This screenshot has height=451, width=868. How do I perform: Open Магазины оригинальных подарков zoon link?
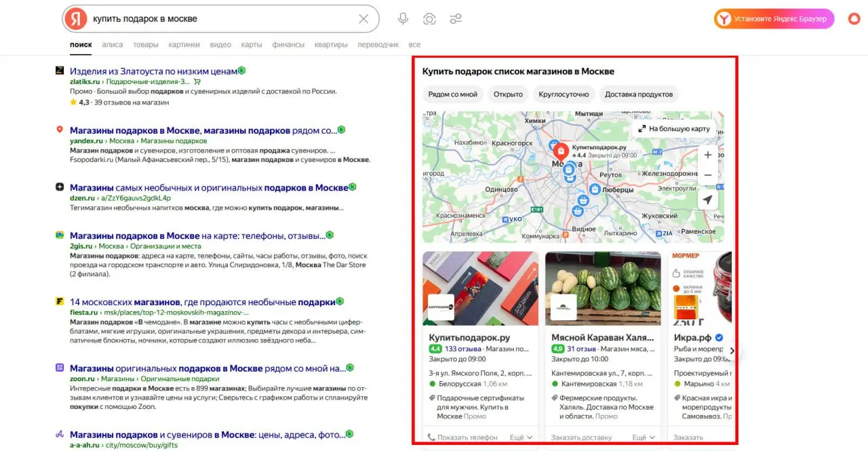pyautogui.click(x=208, y=368)
